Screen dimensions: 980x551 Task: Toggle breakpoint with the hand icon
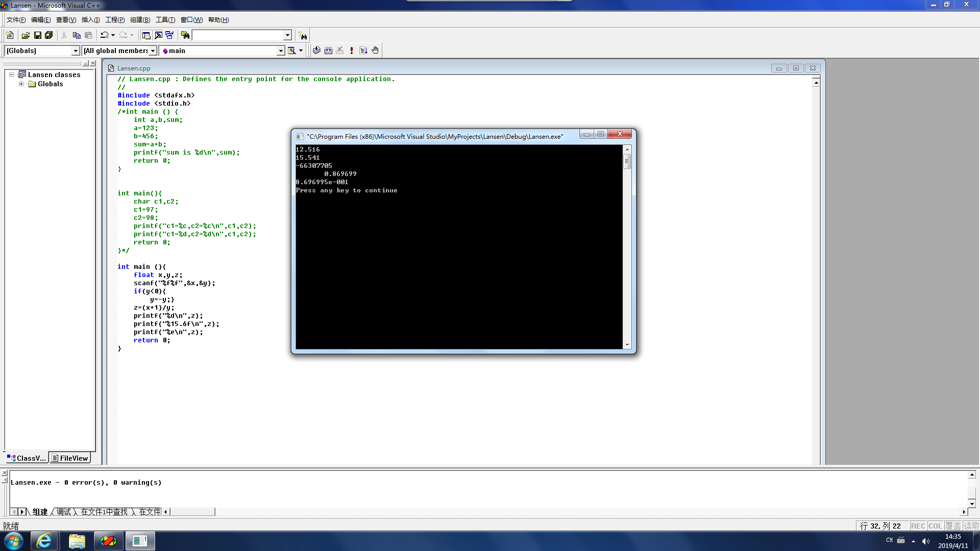(x=375, y=51)
